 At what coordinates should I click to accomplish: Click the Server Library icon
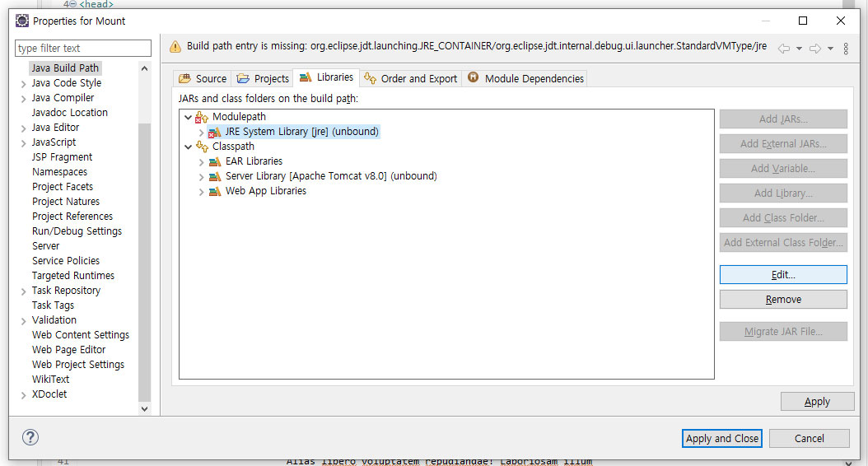(x=215, y=176)
